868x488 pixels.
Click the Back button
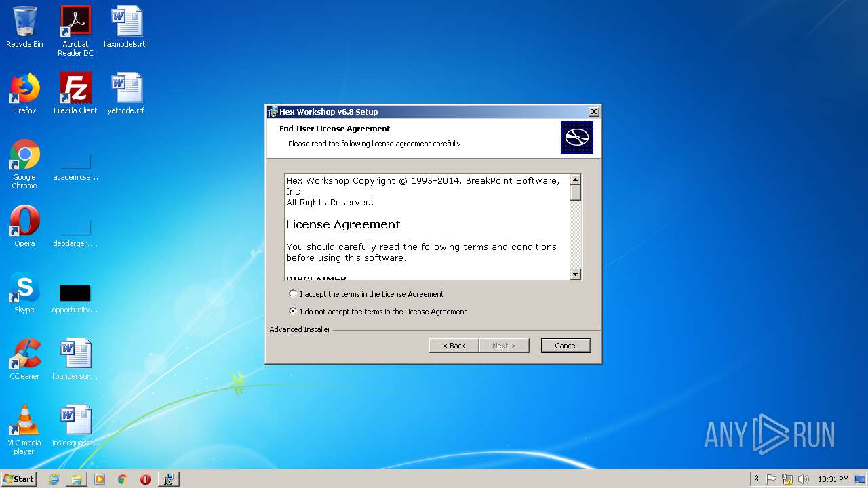pos(454,346)
